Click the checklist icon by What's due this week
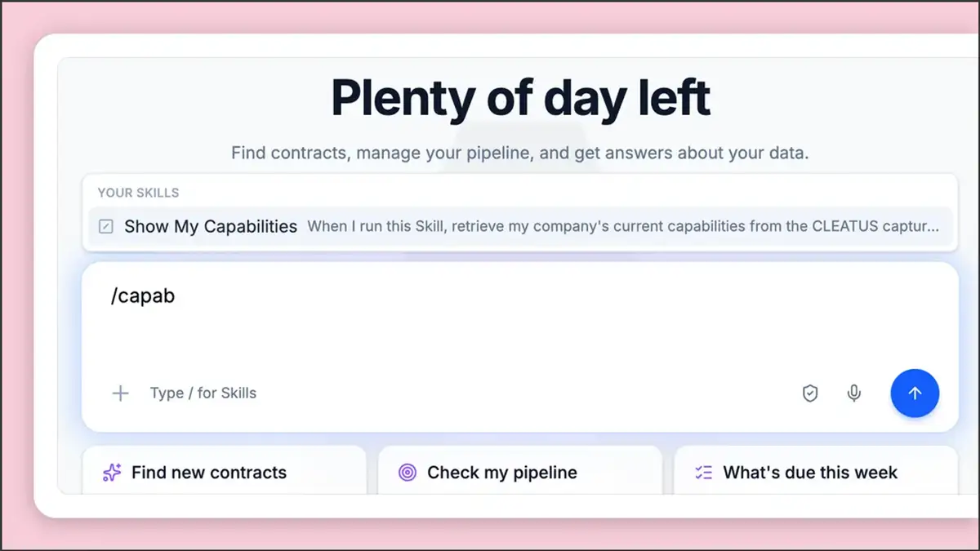980x551 pixels. click(703, 472)
